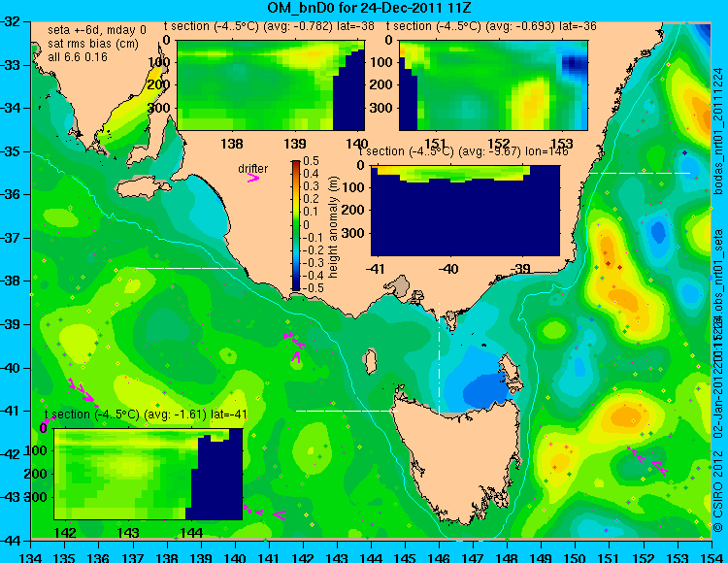Click the dark blue low anomaly in Bass Strait
The width and height of the screenshot is (728, 563).
click(x=484, y=390)
